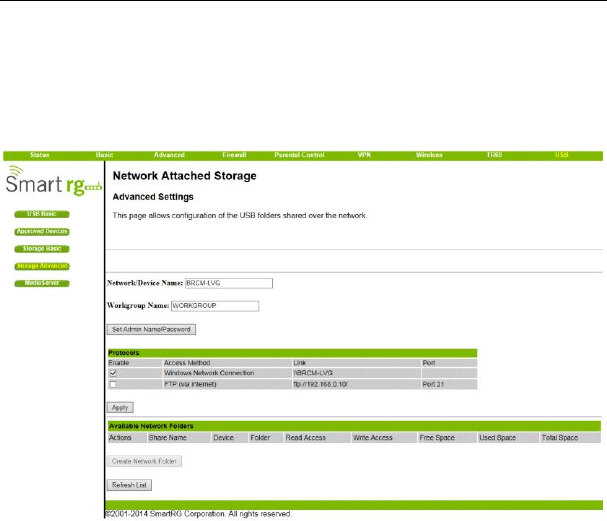The width and height of the screenshot is (607, 521).
Task: Click the Folder column header
Action: (260, 438)
